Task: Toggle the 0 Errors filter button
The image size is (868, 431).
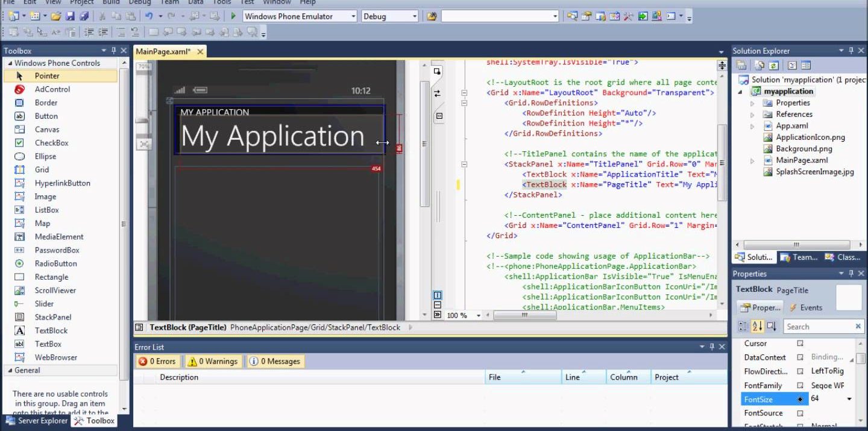Action: (x=157, y=362)
